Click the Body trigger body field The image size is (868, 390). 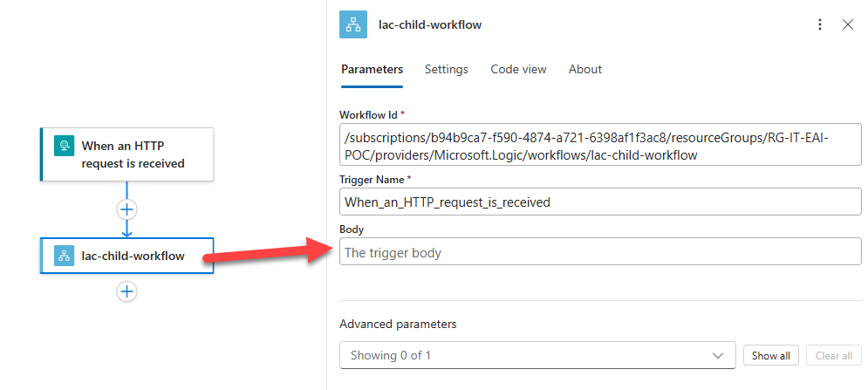click(599, 252)
